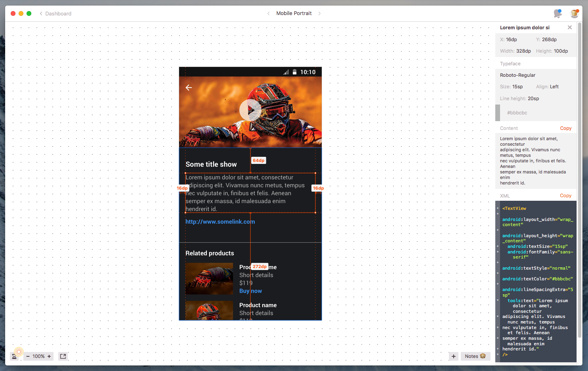Copy the XML code

[x=565, y=196]
